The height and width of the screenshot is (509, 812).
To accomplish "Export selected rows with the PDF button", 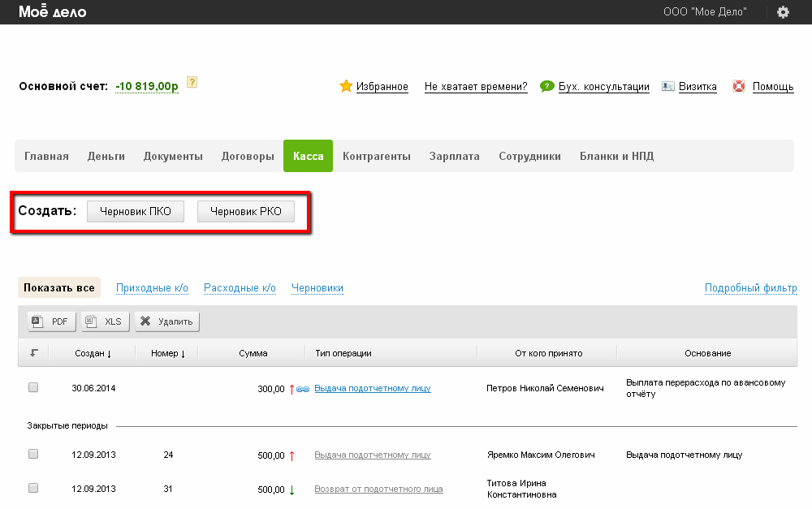I will click(x=52, y=321).
